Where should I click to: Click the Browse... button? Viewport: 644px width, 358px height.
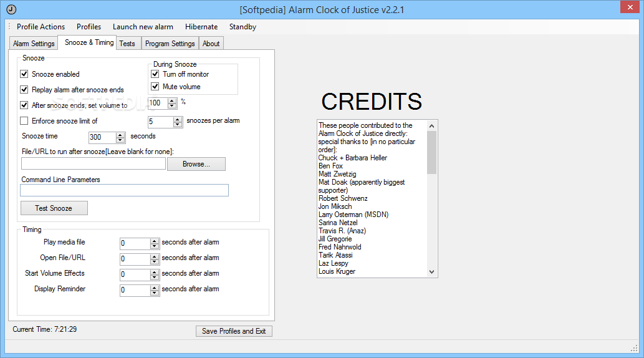196,164
